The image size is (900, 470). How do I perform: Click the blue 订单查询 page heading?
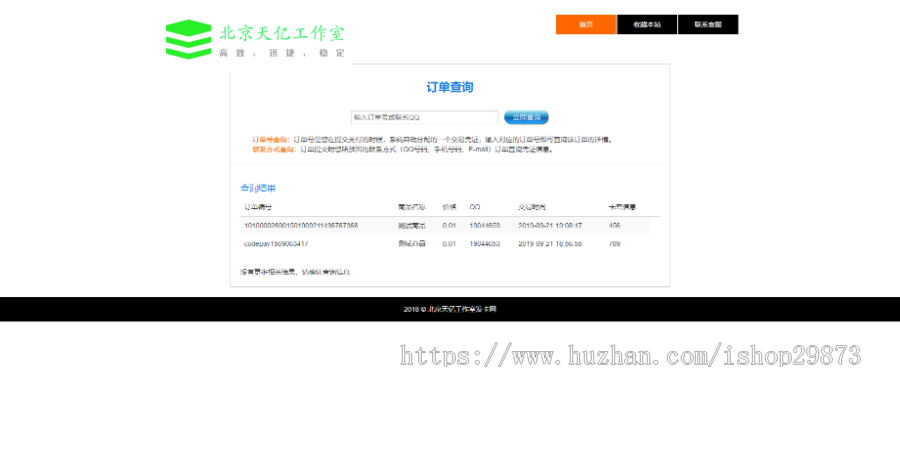coord(450,87)
